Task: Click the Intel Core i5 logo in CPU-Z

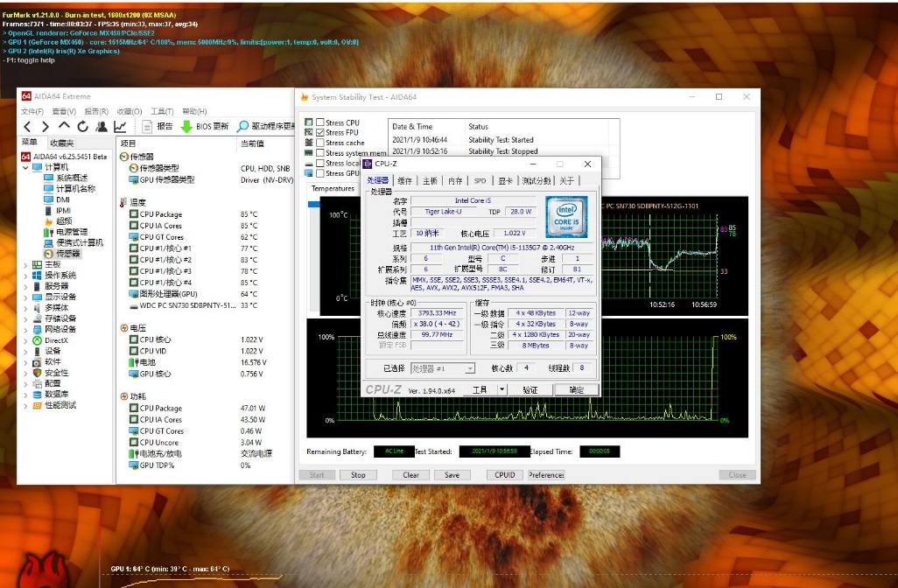Action: coord(565,216)
